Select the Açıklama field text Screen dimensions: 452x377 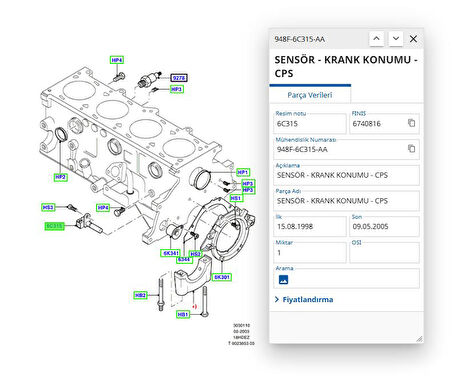click(346, 175)
